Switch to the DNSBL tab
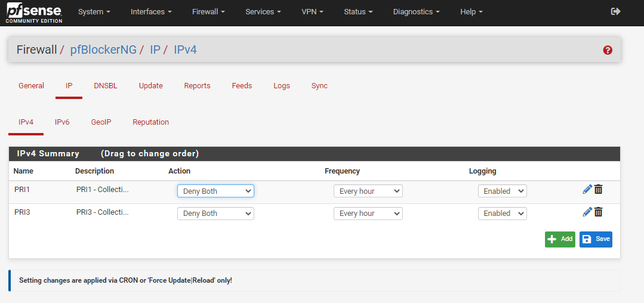 106,86
